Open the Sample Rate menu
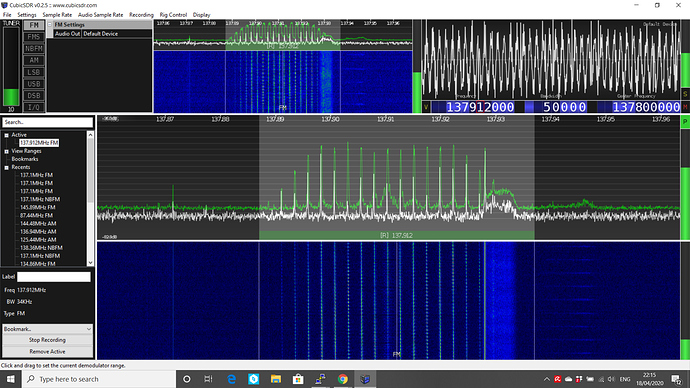Image resolution: width=690 pixels, height=388 pixels. tap(57, 15)
